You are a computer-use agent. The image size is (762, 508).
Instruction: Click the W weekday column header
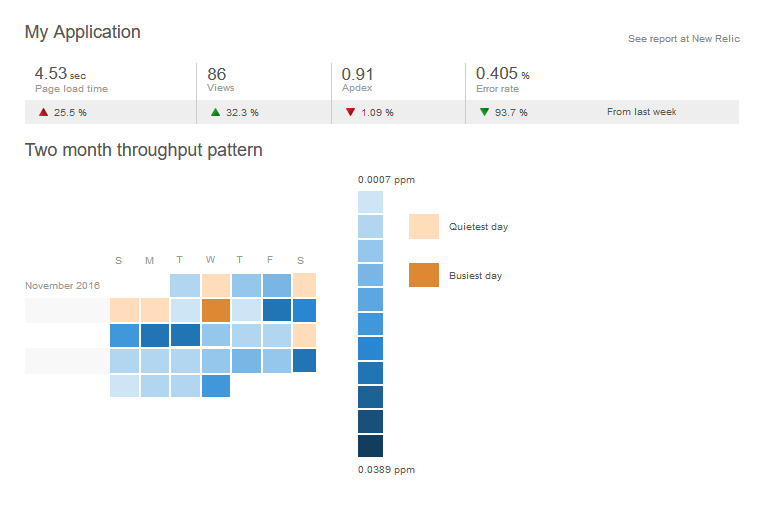click(210, 261)
